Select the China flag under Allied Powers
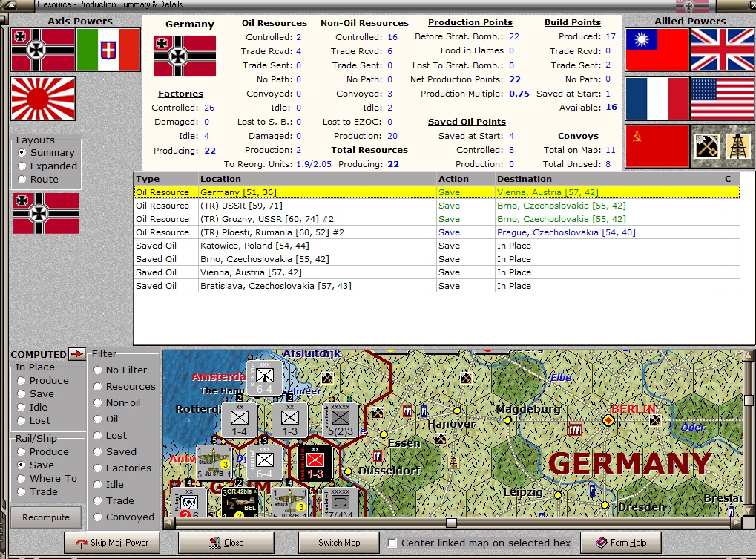Image resolution: width=756 pixels, height=559 pixels. click(657, 50)
